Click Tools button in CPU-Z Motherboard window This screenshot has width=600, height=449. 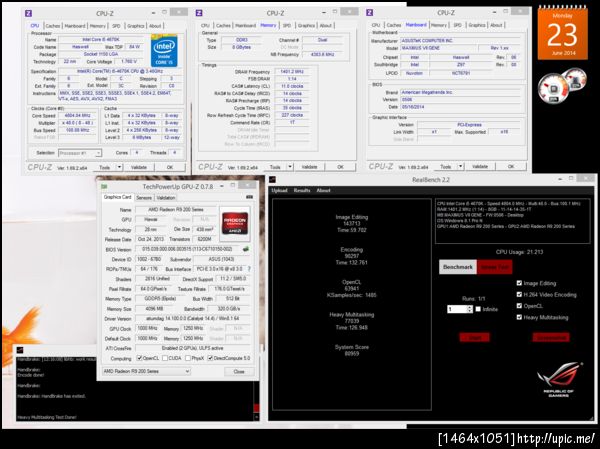point(446,167)
